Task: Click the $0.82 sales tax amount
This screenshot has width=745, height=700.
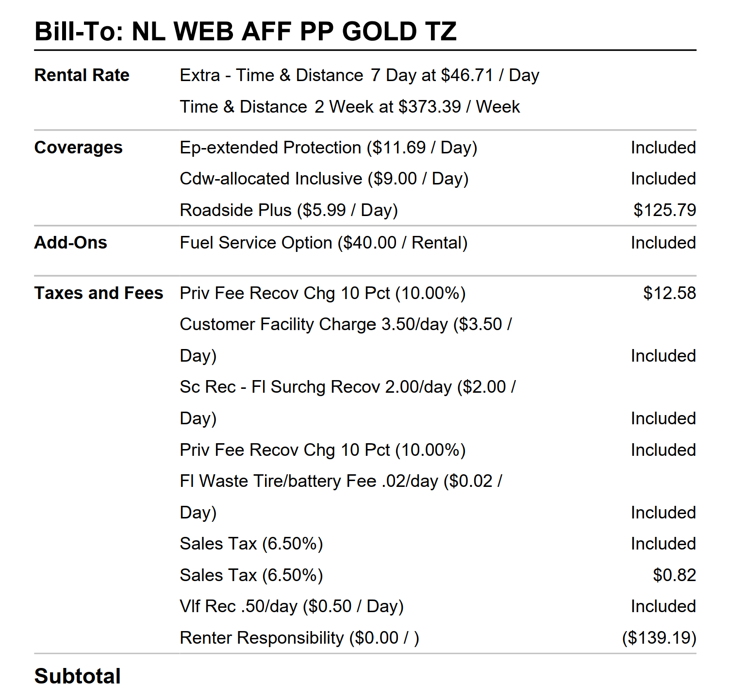Action: pyautogui.click(x=674, y=575)
